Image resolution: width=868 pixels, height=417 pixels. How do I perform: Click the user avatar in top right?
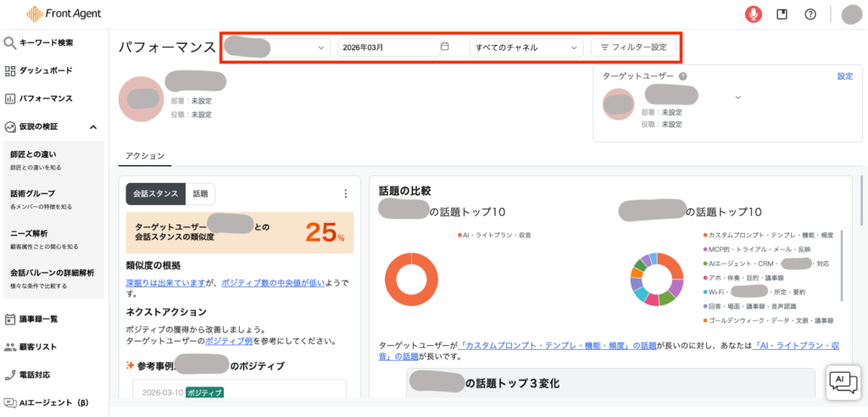[x=850, y=14]
